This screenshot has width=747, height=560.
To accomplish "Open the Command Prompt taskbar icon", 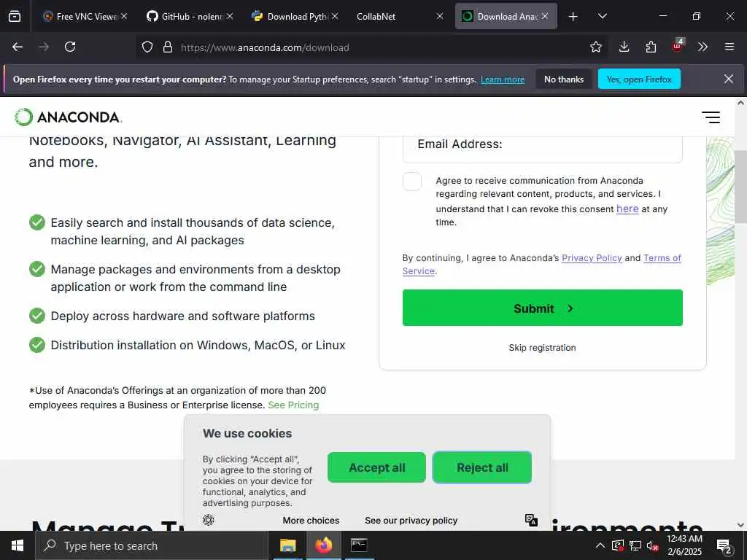I will pyautogui.click(x=359, y=545).
